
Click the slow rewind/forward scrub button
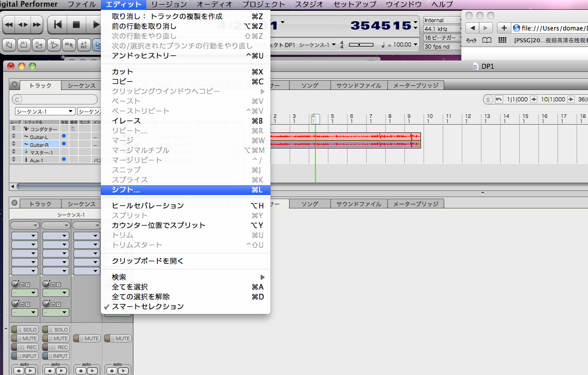point(23,25)
